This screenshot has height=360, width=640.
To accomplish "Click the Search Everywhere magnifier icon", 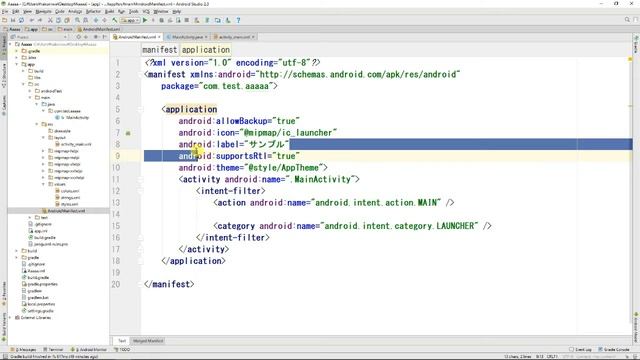I will coord(627,20).
